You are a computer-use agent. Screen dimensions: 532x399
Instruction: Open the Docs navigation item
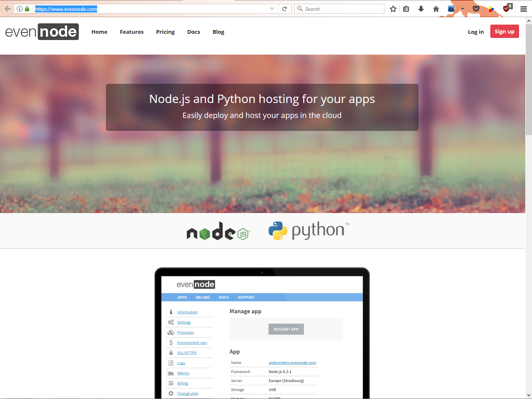tap(193, 32)
